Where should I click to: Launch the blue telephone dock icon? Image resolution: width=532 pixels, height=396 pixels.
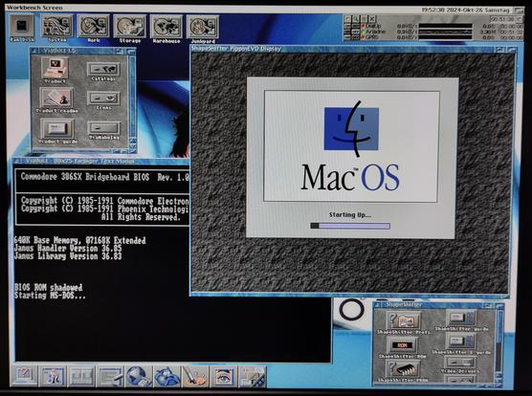click(x=166, y=376)
